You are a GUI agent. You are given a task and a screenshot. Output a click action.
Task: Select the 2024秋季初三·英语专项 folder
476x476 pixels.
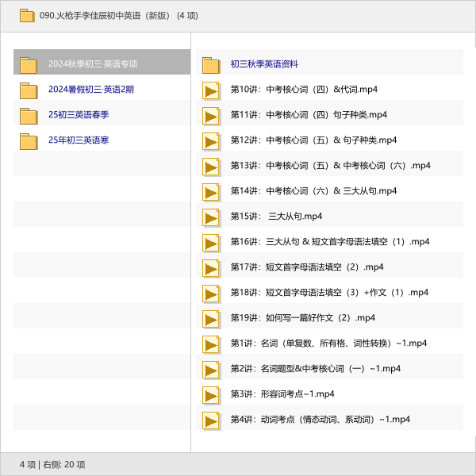pyautogui.click(x=93, y=64)
